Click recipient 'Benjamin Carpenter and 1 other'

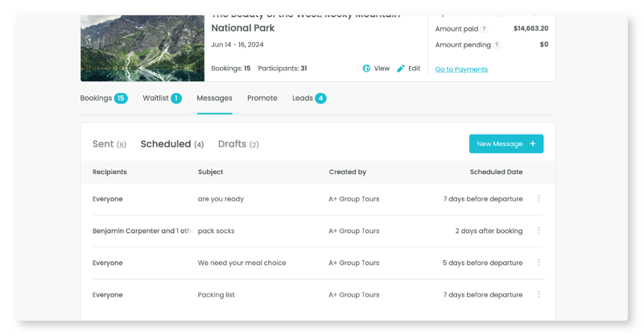142,230
